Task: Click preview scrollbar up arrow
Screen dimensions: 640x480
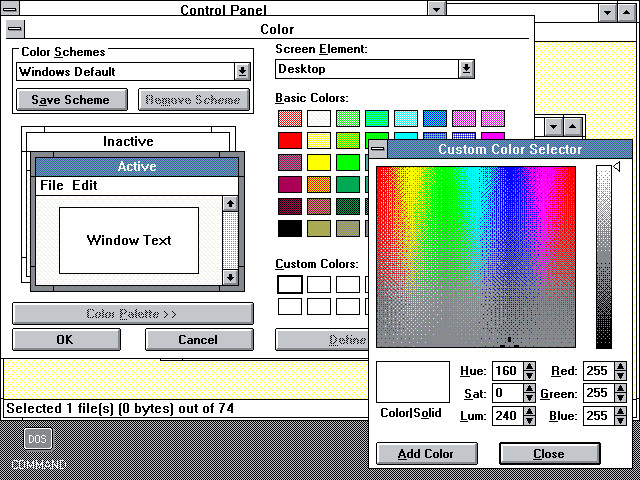Action: pyautogui.click(x=230, y=203)
